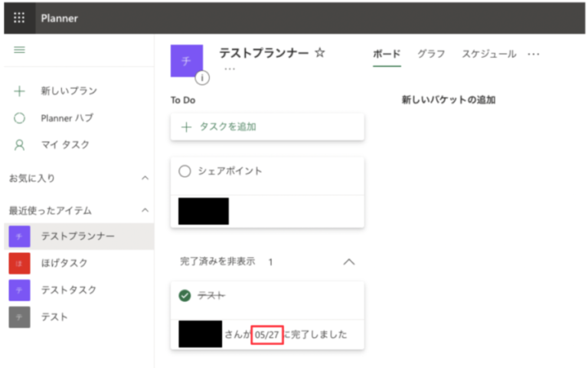The image size is (588, 368).
Task: Open Planner ハブ circle icon
Action: [x=20, y=118]
